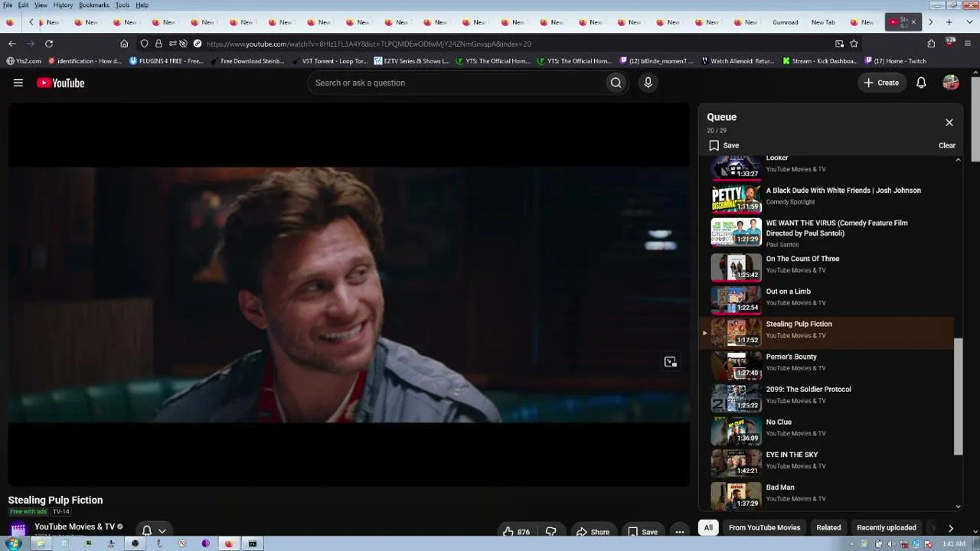Select the Related filter chip
Screen dimensions: 980x551
click(828, 527)
